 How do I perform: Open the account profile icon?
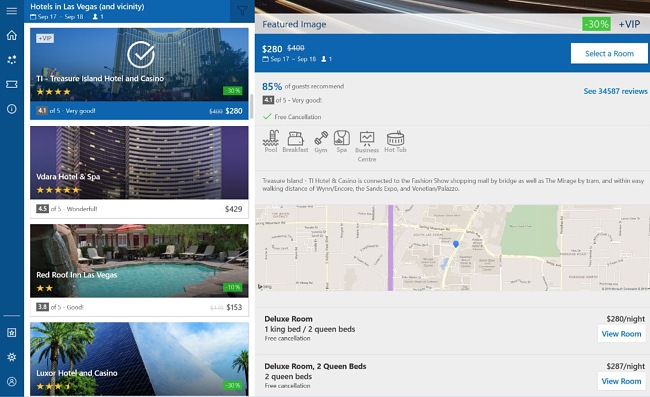(12, 382)
